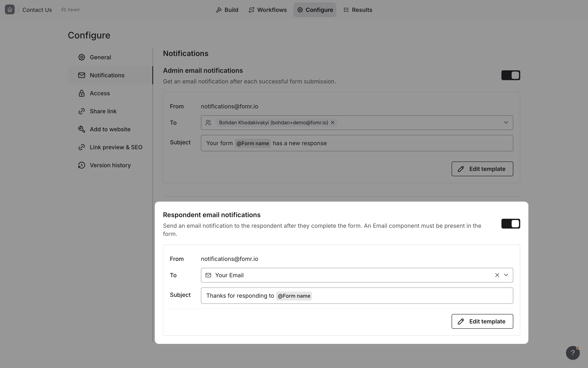Expand the admin To recipients dropdown
Viewport: 588px width, 368px height.
506,122
